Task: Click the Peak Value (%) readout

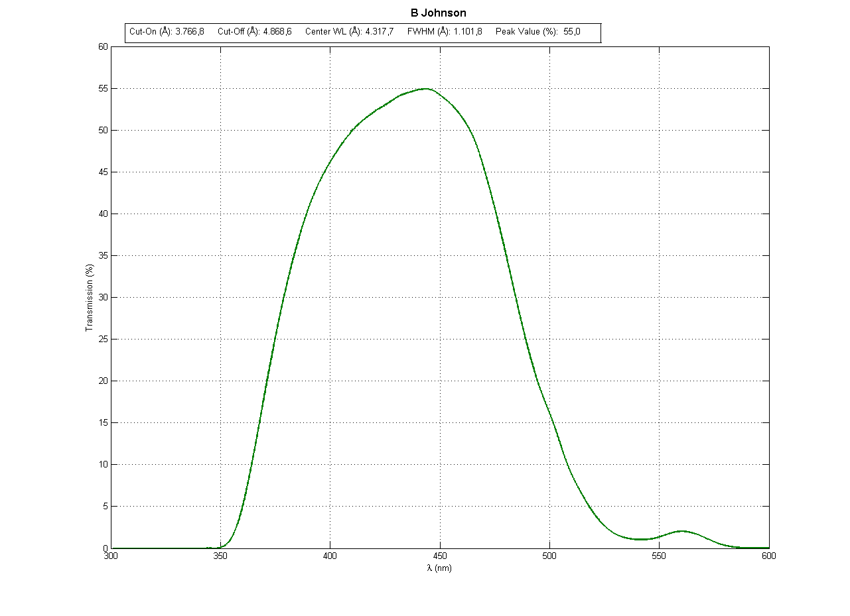Action: (537, 32)
